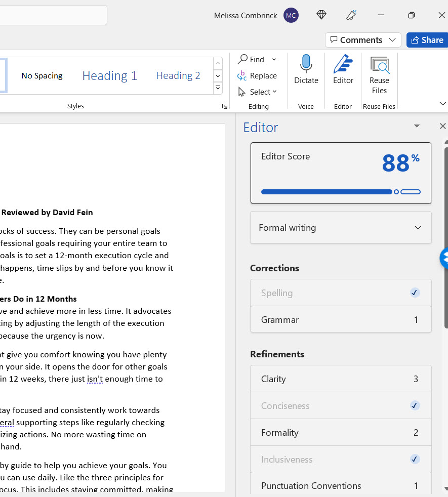Apply the Heading 1 style
The width and height of the screenshot is (448, 497).
pyautogui.click(x=110, y=76)
